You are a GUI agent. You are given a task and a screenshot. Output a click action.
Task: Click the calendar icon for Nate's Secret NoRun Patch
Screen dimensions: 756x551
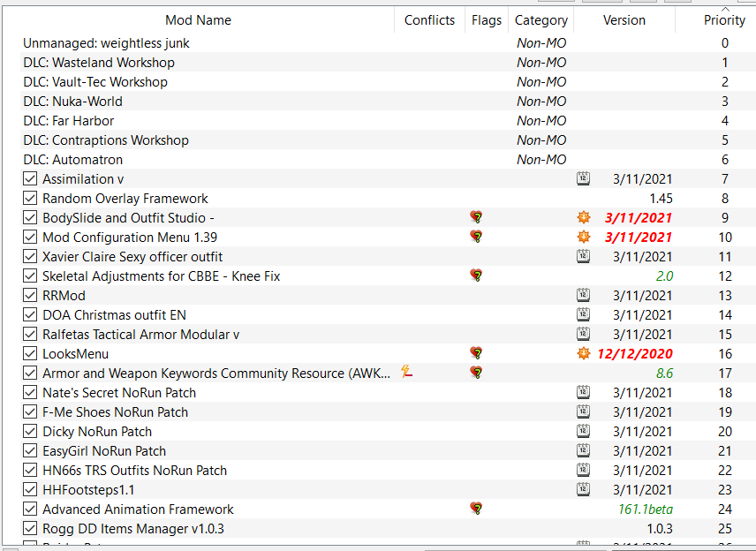pyautogui.click(x=584, y=392)
